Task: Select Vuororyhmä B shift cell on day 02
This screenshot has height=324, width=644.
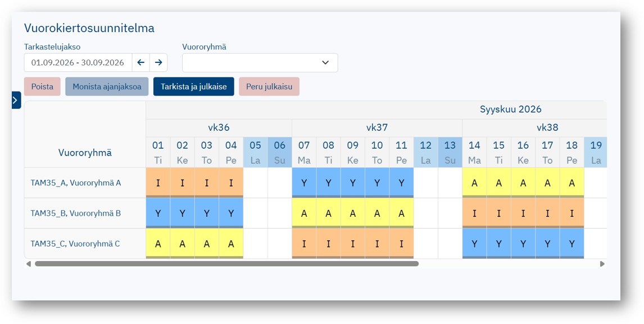Action: click(183, 213)
